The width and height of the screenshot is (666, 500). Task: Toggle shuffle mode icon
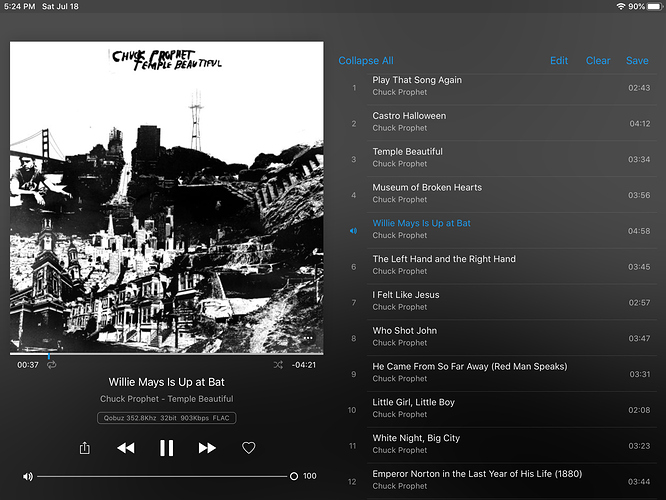(x=278, y=365)
